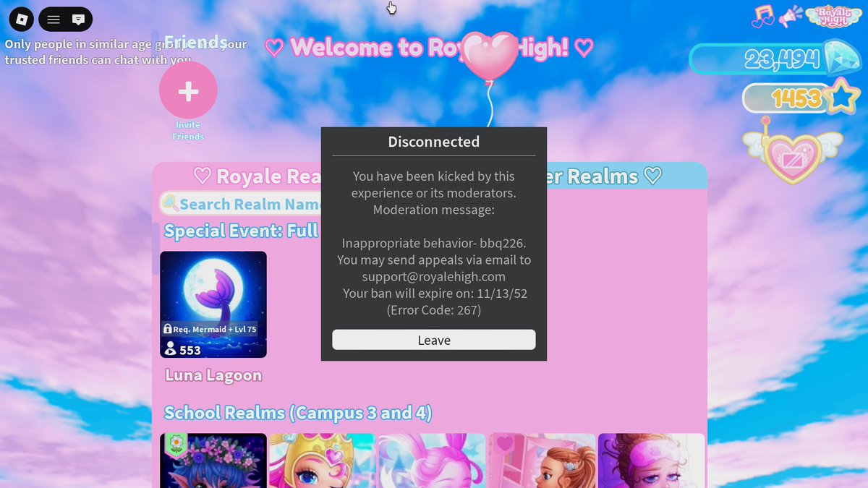Click the support@royalehigh.com email text
This screenshot has height=488, width=868.
click(434, 276)
